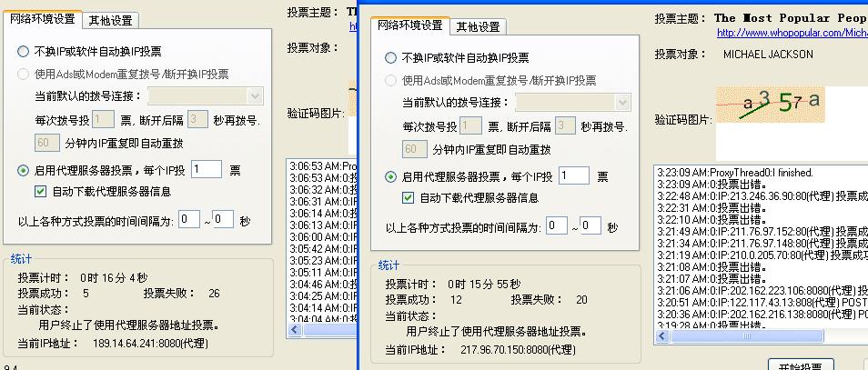Image resolution: width=868 pixels, height=370 pixels.
Task: Open the whopopular.com link in right window
Action: point(792,34)
